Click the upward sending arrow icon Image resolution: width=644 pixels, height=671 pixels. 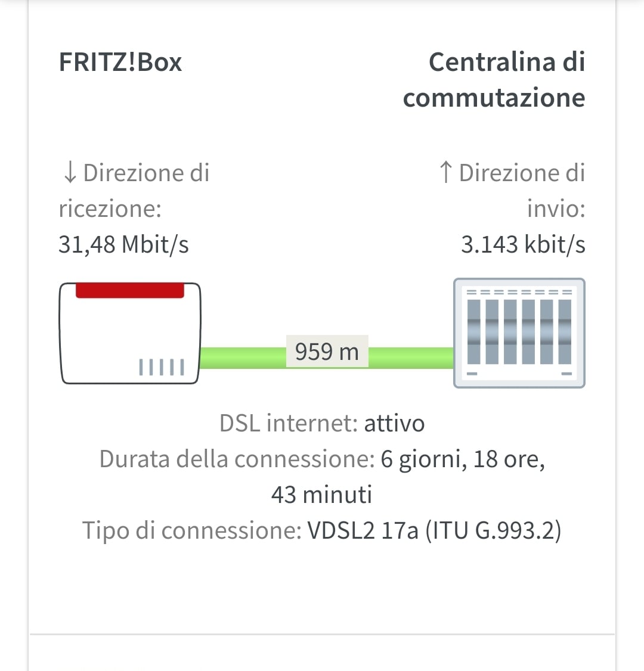pyautogui.click(x=445, y=173)
